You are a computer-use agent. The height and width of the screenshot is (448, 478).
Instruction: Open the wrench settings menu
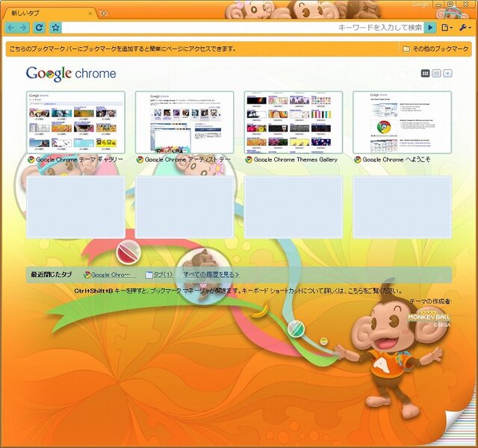tap(465, 28)
